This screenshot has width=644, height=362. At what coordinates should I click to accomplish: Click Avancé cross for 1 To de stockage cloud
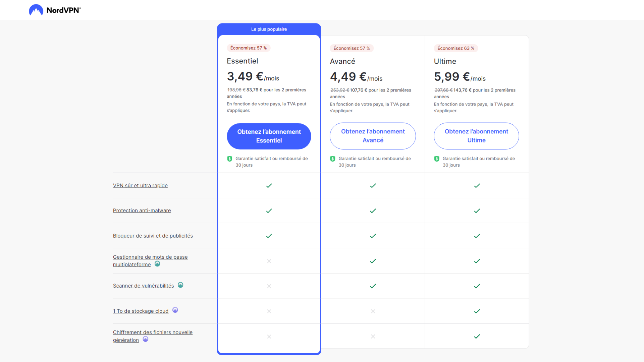coord(373,311)
